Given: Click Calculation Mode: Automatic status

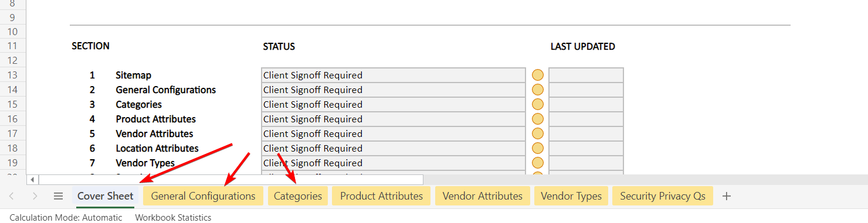Looking at the screenshot, I should click(x=66, y=217).
